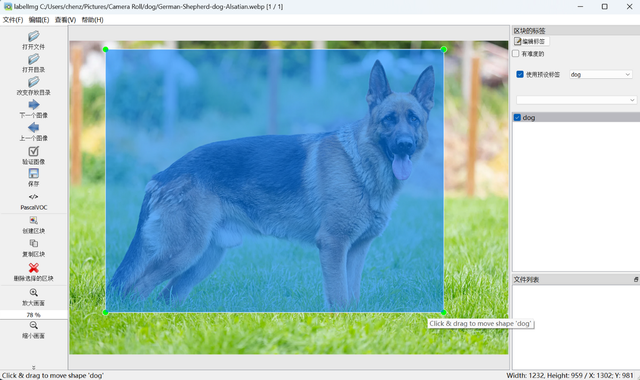Go to the next image arrow
This screenshot has height=380, width=640.
(33, 105)
